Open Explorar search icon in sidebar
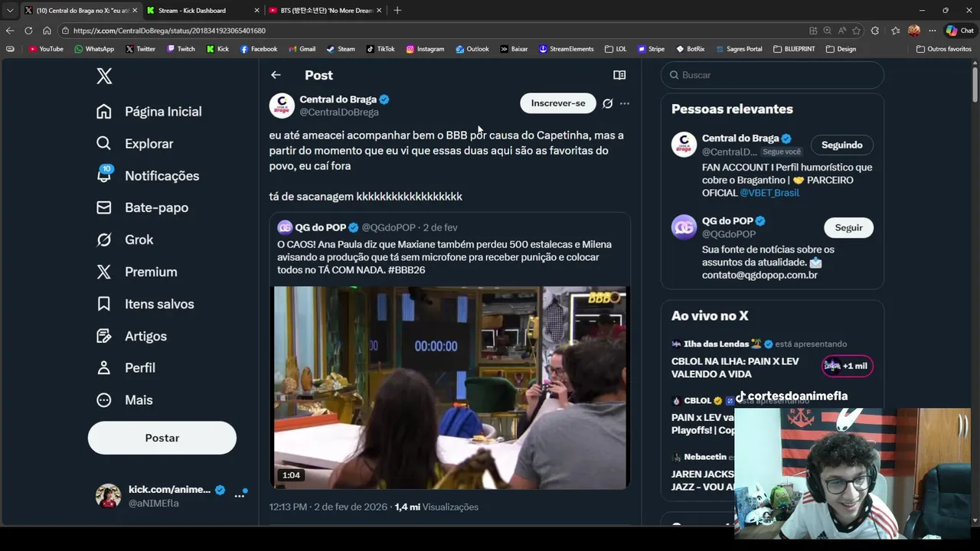 point(104,144)
